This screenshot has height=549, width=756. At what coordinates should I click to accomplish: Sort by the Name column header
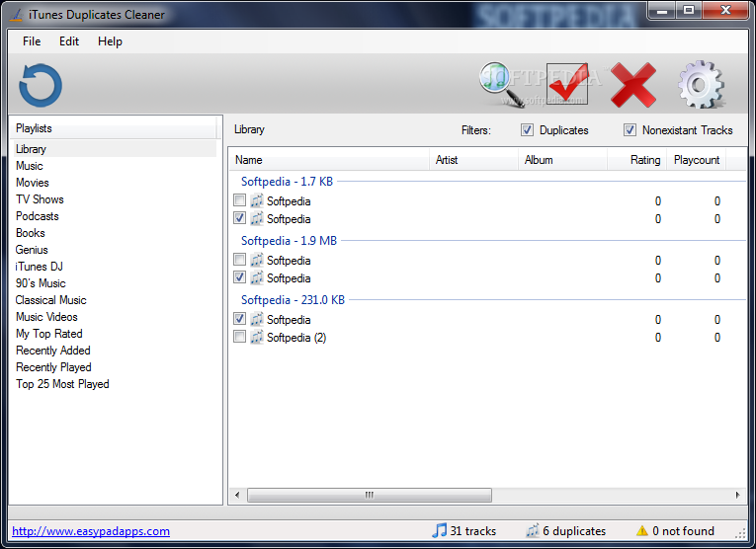click(329, 160)
